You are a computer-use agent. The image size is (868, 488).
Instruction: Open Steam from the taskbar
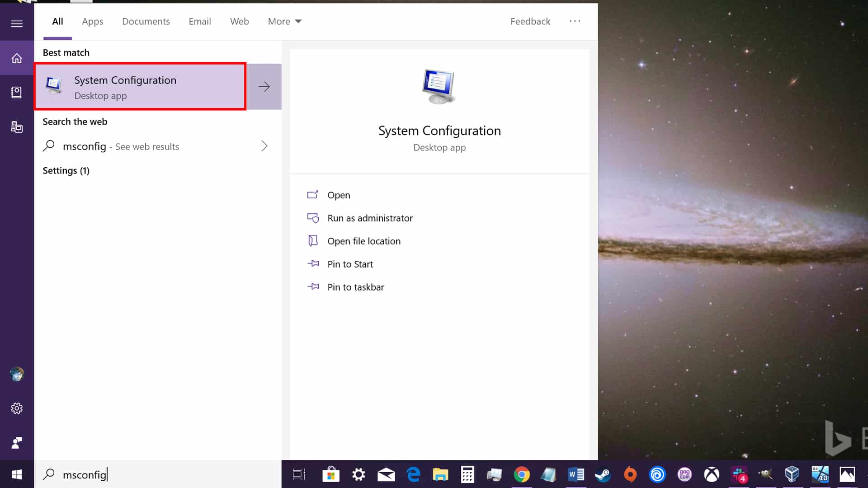(603, 474)
